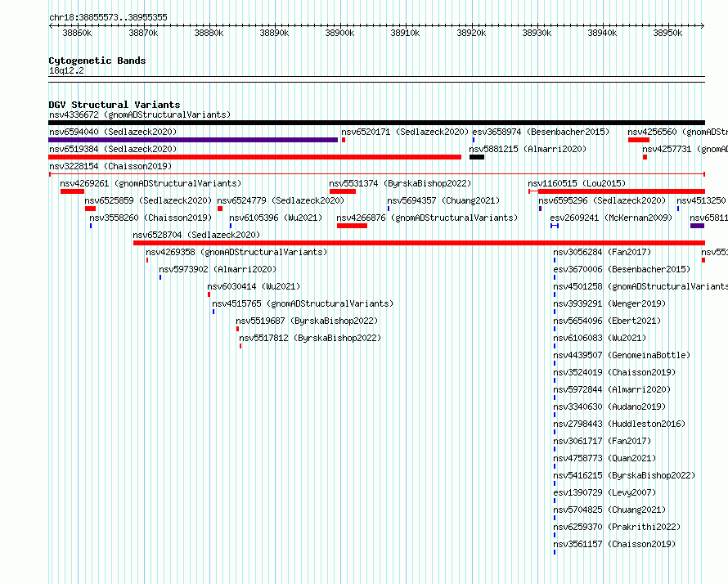Click nsv6528704 (Sedlazeck2020) label
728x584 pixels.
click(x=196, y=235)
